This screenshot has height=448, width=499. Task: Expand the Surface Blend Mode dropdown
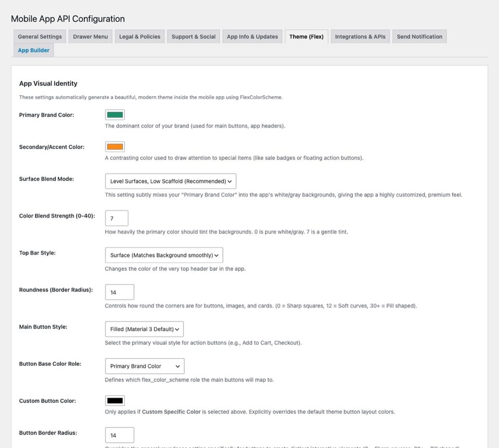click(170, 181)
